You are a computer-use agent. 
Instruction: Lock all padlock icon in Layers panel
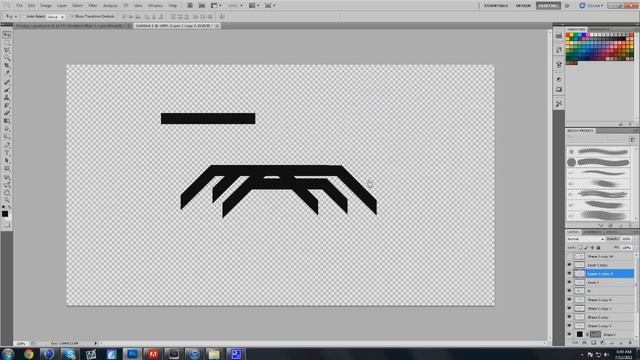pos(598,247)
